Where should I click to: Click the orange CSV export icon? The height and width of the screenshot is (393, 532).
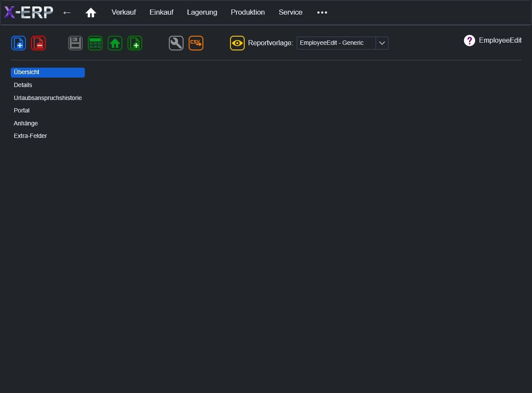pyautogui.click(x=196, y=43)
